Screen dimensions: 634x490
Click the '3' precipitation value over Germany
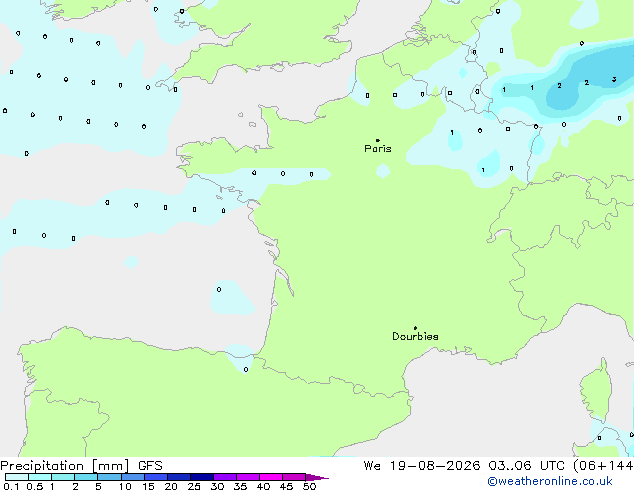point(614,79)
